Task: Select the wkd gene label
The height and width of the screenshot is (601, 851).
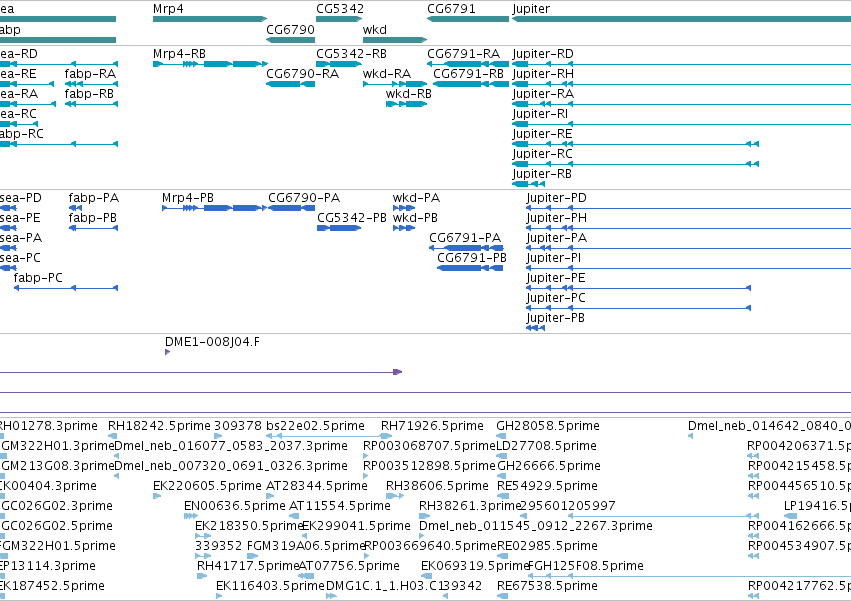Action: click(374, 30)
